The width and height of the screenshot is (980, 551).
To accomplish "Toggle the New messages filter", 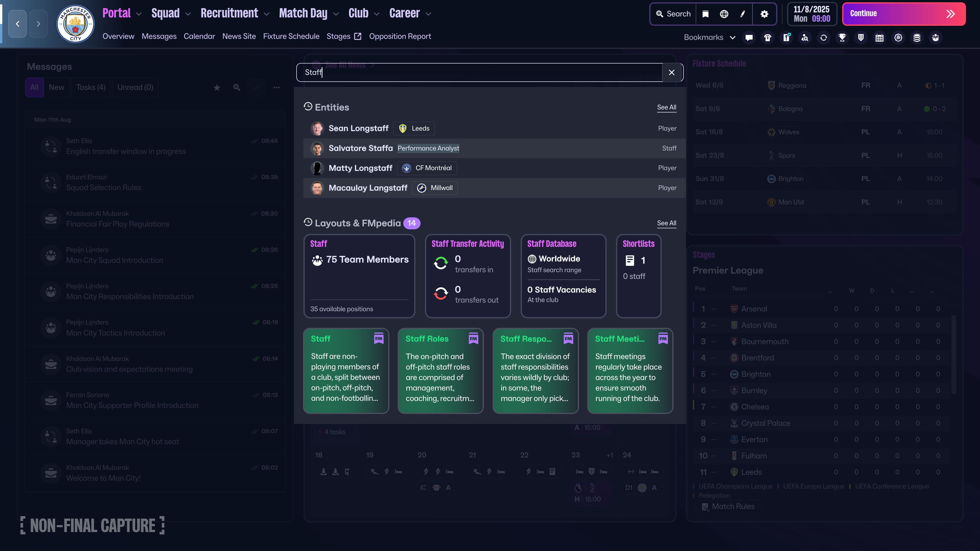I will point(56,87).
